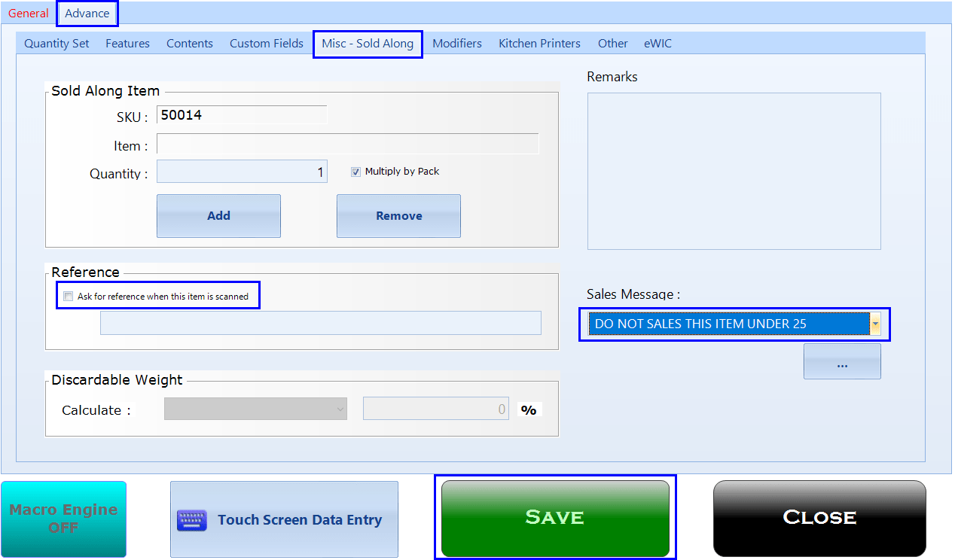The image size is (955, 560).
Task: Switch to the Modifiers tab
Action: coord(457,44)
